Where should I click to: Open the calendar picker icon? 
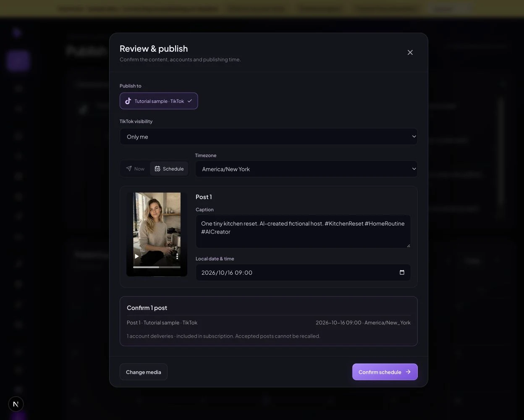(402, 273)
